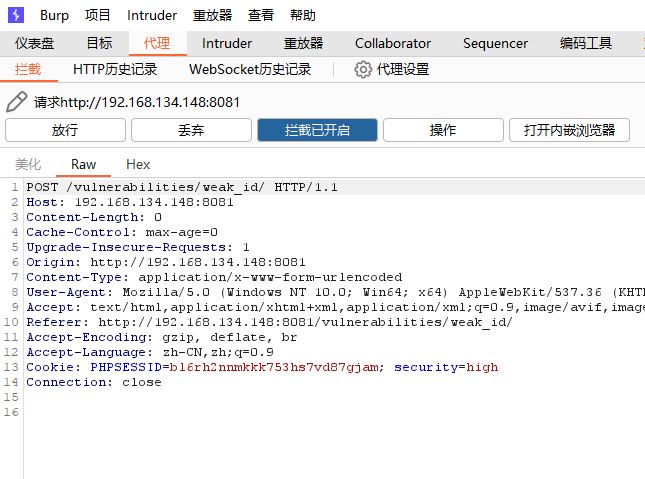Select the 代理 tab
The height and width of the screenshot is (479, 645).
(157, 43)
